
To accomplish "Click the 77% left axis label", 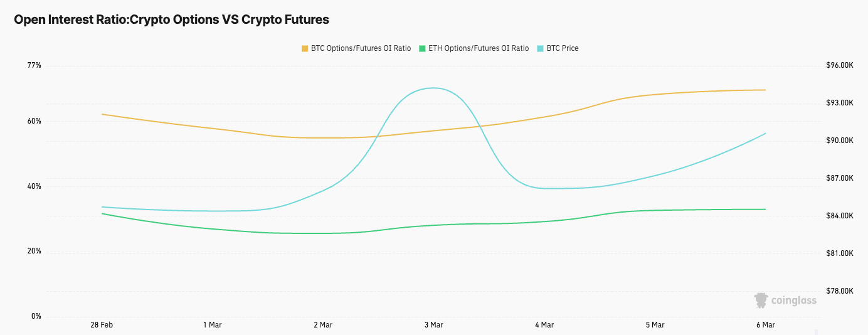I will (34, 65).
